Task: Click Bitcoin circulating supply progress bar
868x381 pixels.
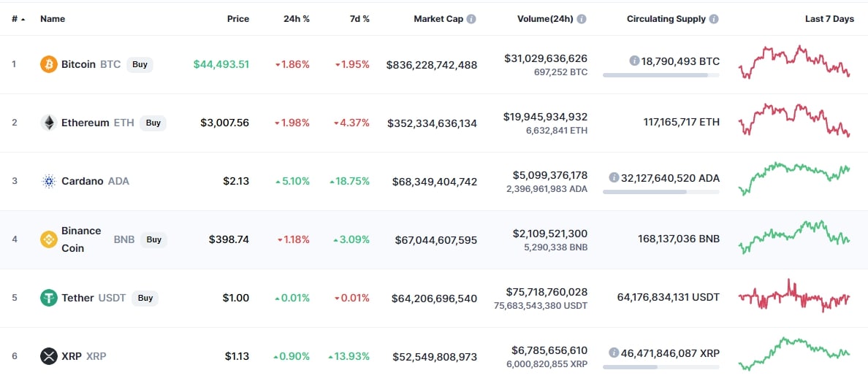Action: tap(661, 74)
